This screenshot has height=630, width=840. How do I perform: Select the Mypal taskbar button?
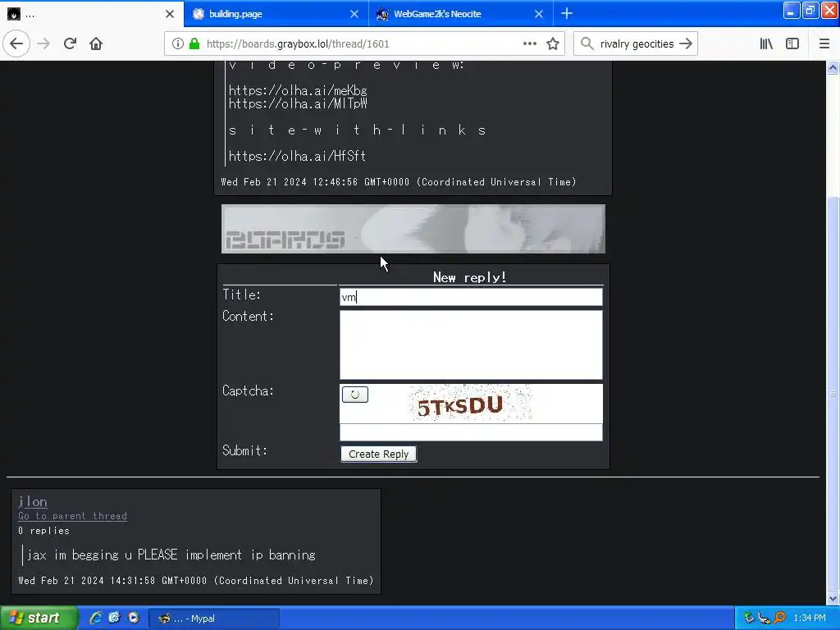click(213, 619)
